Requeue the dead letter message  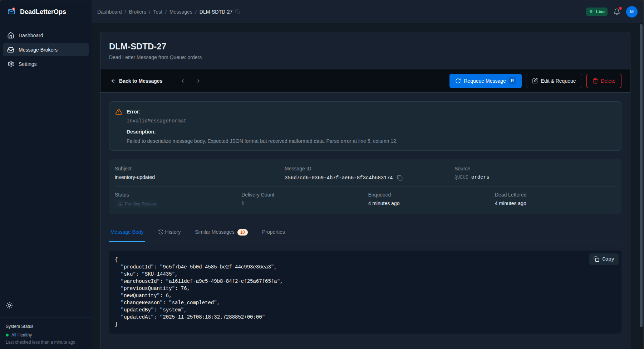pyautogui.click(x=485, y=81)
